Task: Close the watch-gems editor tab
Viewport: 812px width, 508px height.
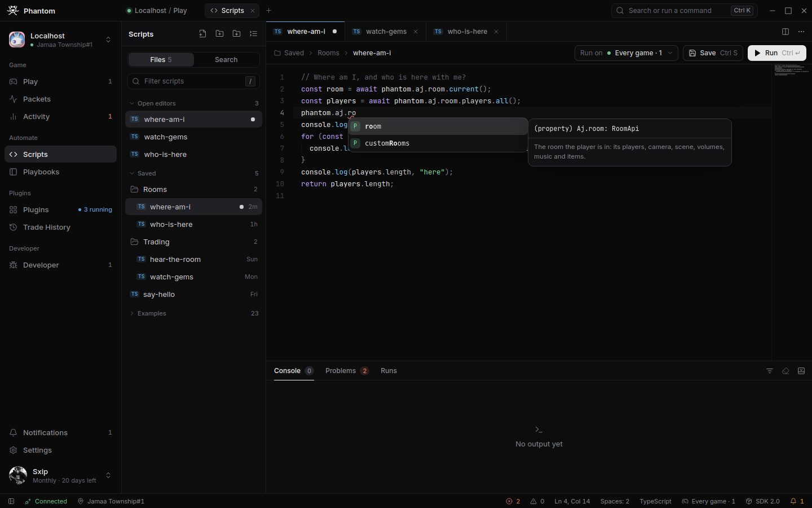Action: (416, 32)
